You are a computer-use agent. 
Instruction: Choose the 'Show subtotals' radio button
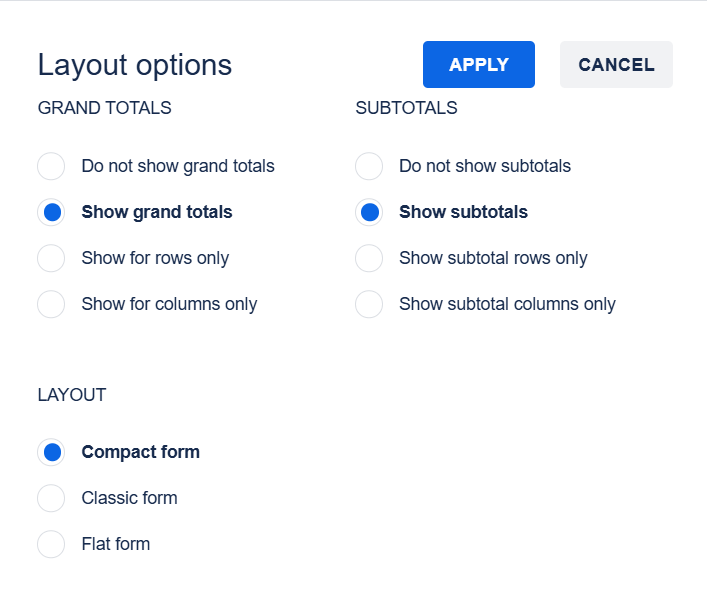click(x=369, y=212)
